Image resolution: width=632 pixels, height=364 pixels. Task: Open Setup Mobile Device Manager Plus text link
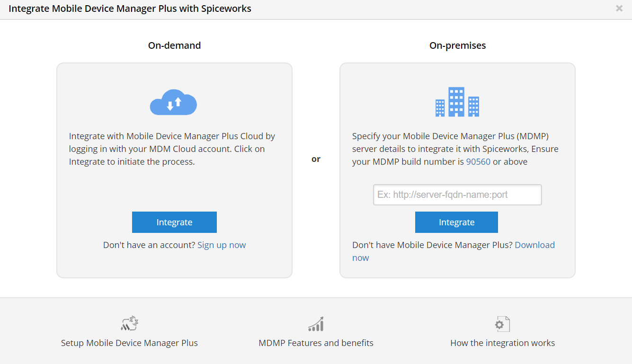click(x=129, y=343)
